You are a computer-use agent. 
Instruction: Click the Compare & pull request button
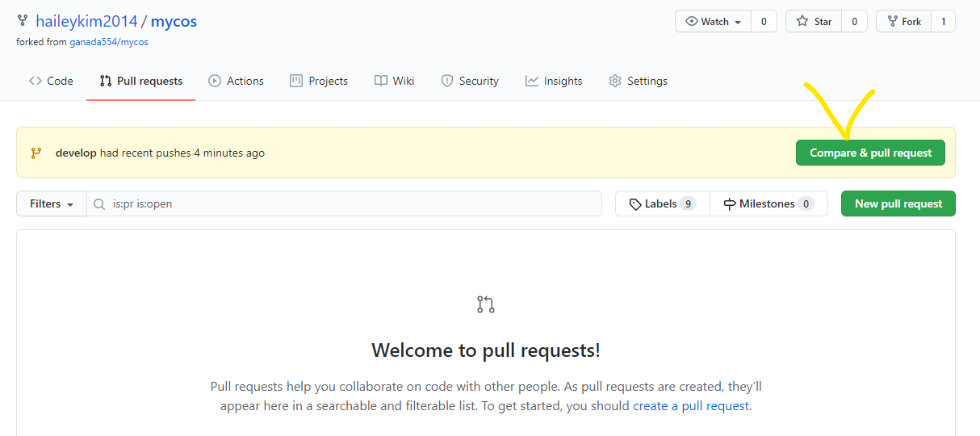coord(870,153)
